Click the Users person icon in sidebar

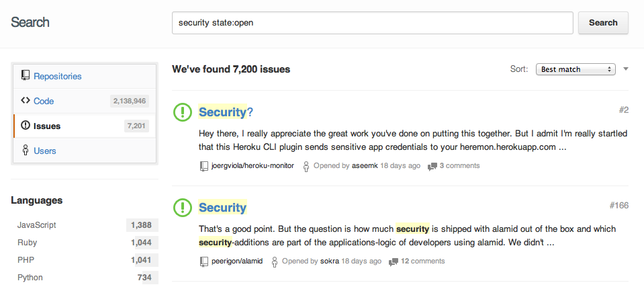coord(26,151)
